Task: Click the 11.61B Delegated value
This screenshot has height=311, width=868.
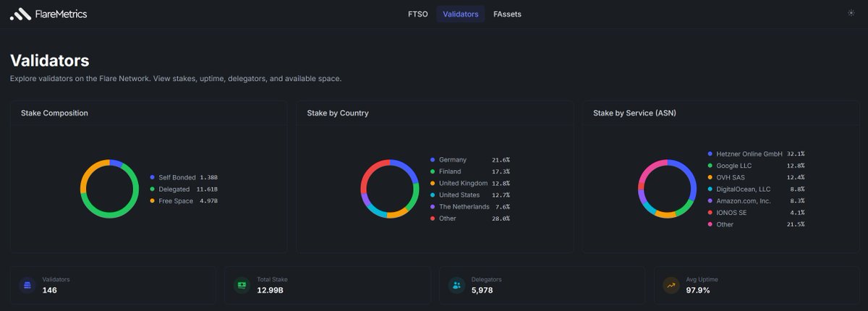Action: (x=206, y=189)
